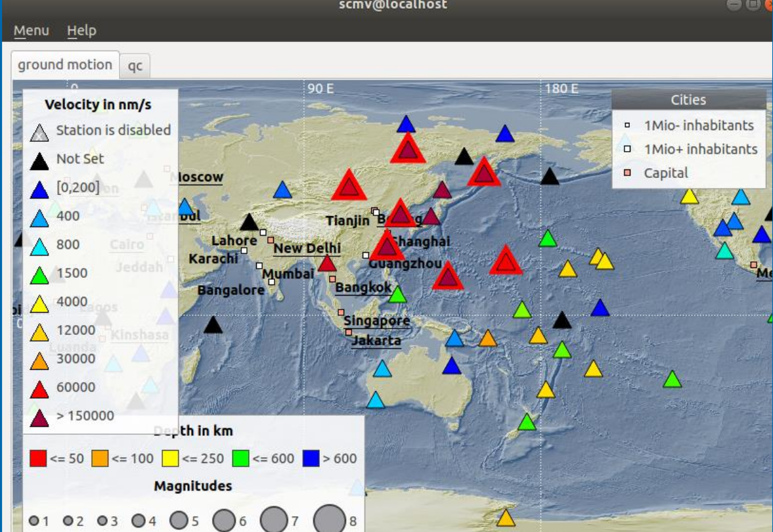Select the 4000 yellow legend triangle
Viewport: 773px width, 532px height.
[x=39, y=304]
